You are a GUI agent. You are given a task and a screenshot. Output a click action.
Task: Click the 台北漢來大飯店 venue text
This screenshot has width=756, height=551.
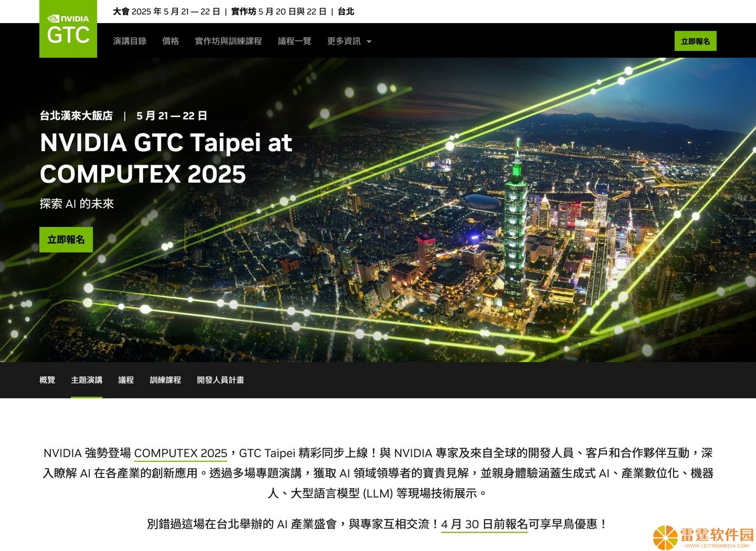point(76,115)
